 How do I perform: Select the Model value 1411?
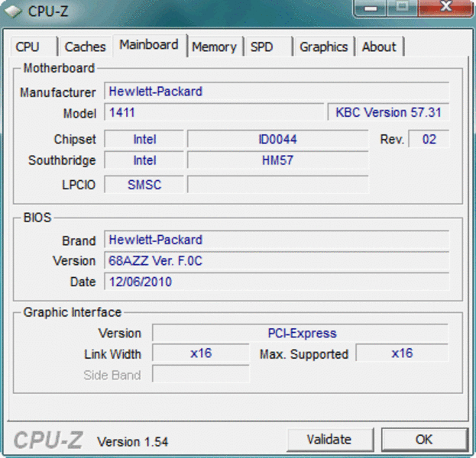(x=214, y=112)
